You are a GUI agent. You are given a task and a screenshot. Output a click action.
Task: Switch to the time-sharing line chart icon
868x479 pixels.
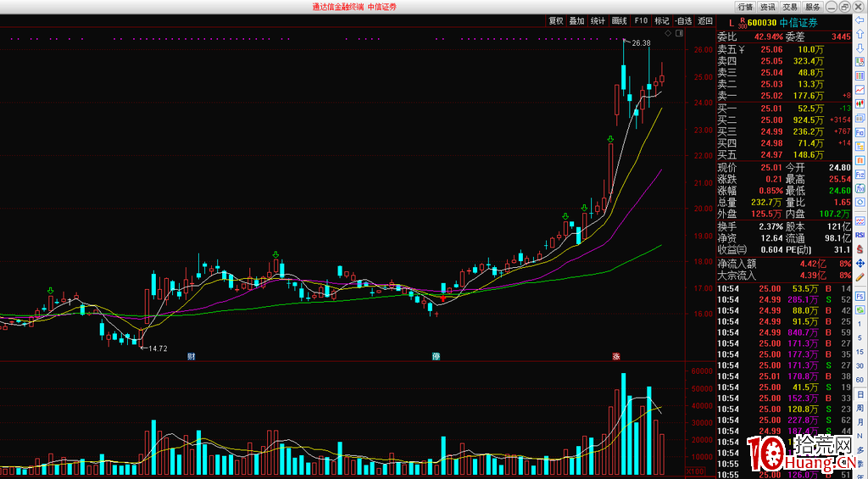(860, 89)
